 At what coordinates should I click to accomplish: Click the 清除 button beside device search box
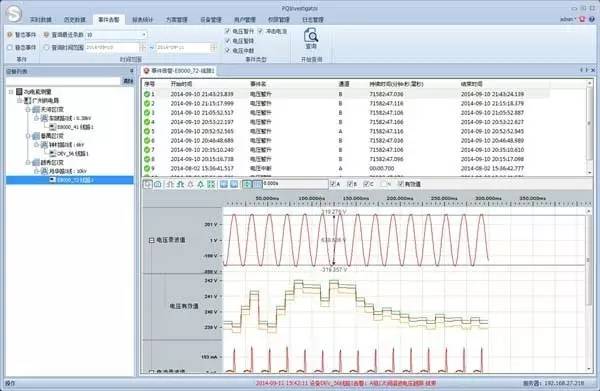pos(128,81)
